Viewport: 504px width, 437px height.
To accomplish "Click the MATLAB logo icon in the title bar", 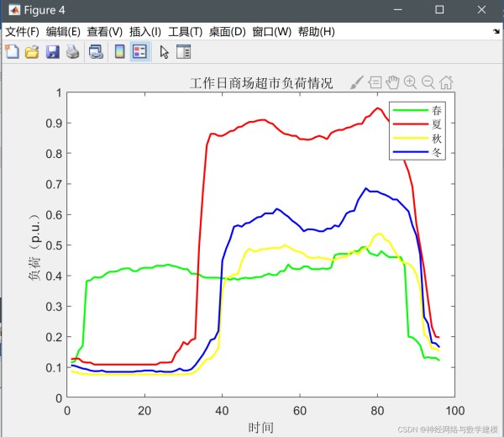I will coord(14,10).
